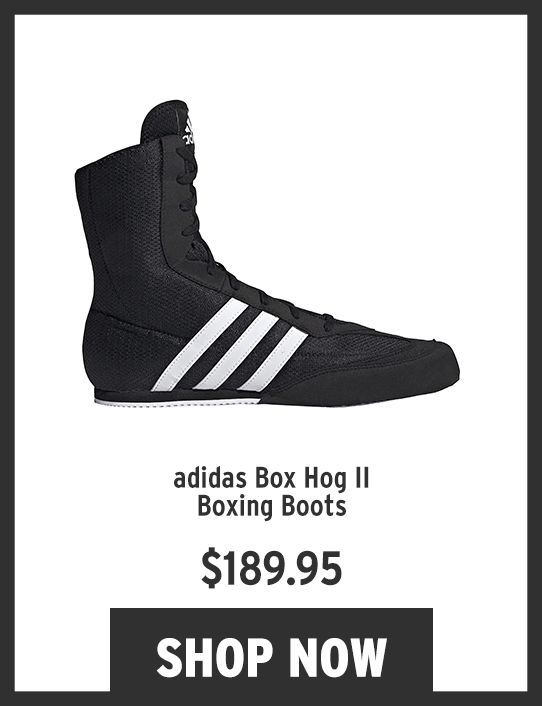
Task: Click the middle white stripe on the boot
Action: click(x=237, y=350)
